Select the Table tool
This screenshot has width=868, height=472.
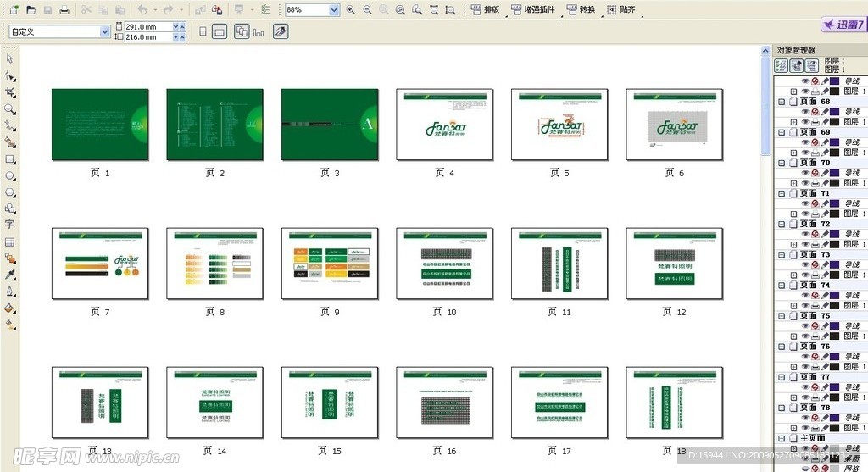(10, 242)
